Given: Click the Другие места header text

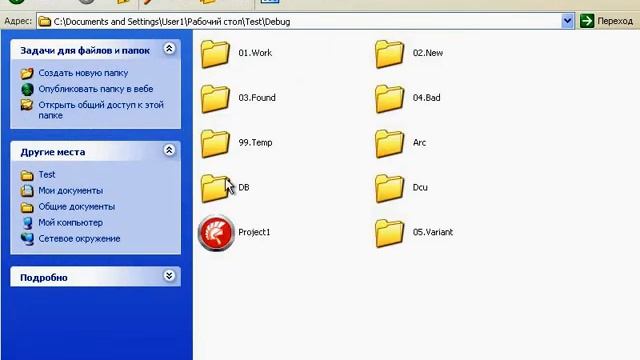Looking at the screenshot, I should [53, 152].
